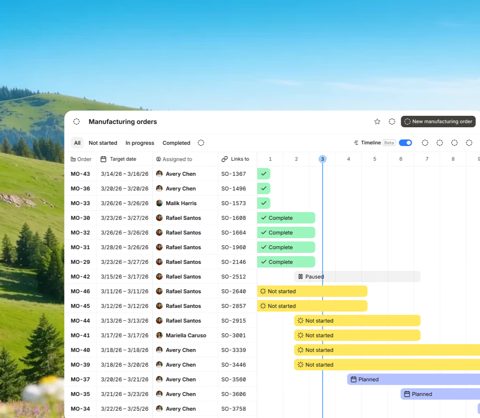
Task: Click Rafael Santos in the MO-46 row
Action: pos(183,291)
